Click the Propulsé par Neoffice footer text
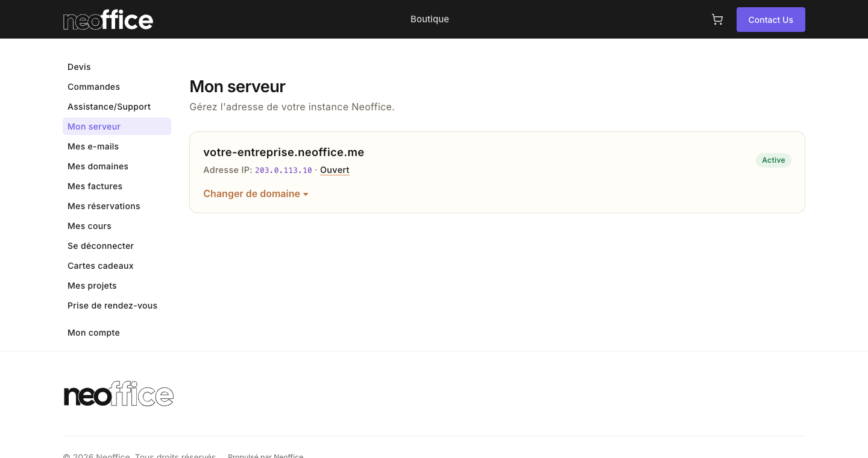This screenshot has width=868, height=458. click(x=266, y=456)
